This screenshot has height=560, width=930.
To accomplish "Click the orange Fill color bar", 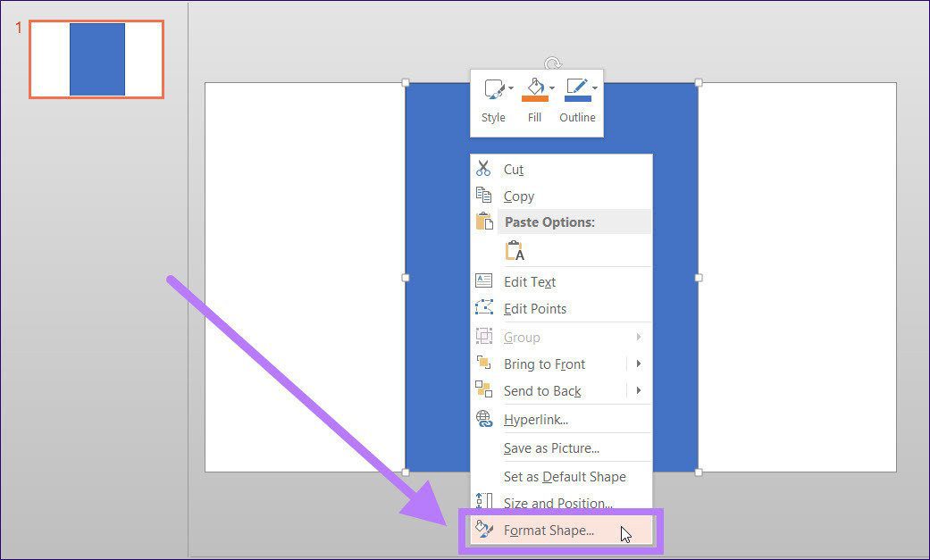I will tap(534, 98).
